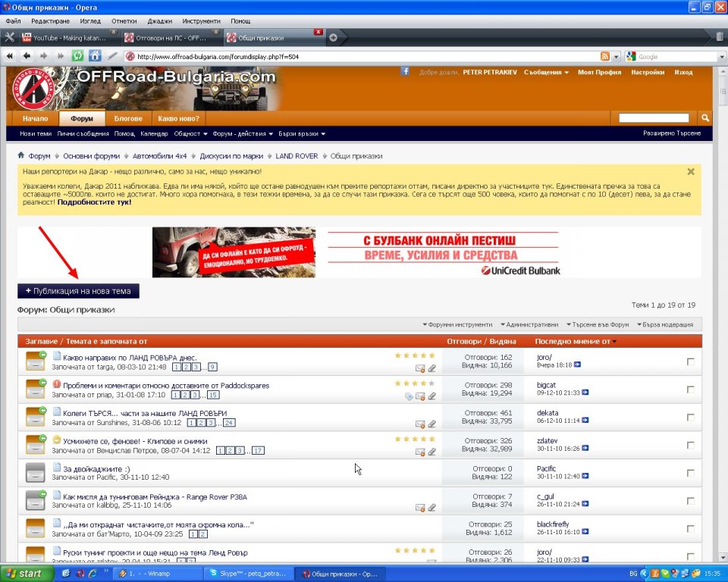Click the forum home icon in breadcrumb

21,155
